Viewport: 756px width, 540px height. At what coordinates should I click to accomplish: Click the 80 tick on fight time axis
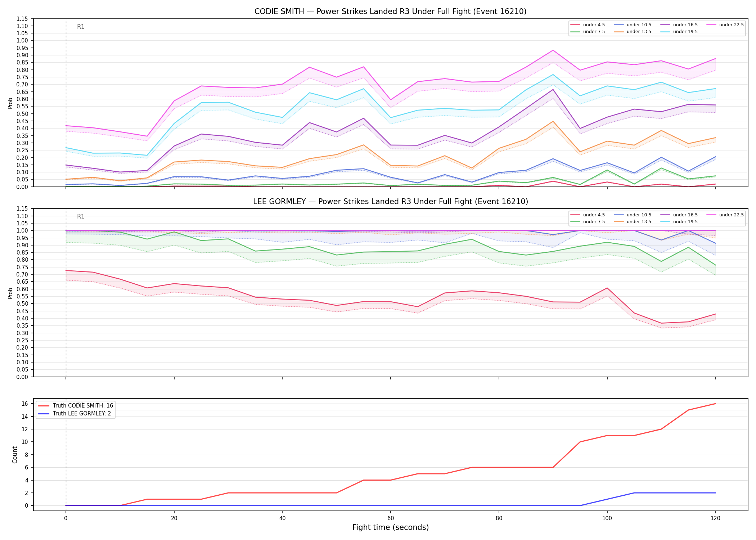[x=499, y=518]
